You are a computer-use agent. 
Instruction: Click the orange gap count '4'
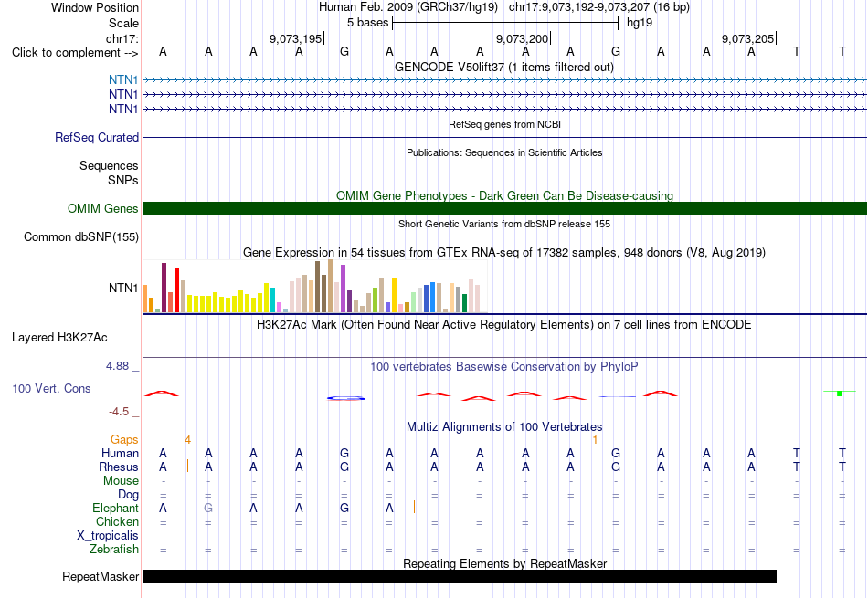coord(187,440)
